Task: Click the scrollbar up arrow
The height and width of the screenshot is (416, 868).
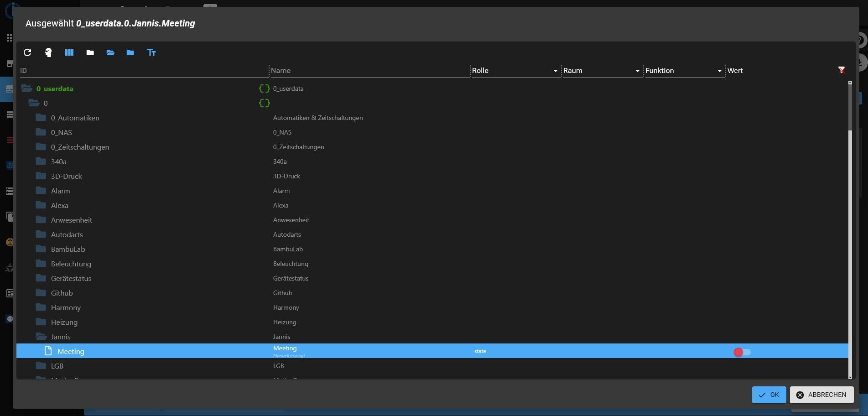Action: (x=850, y=83)
